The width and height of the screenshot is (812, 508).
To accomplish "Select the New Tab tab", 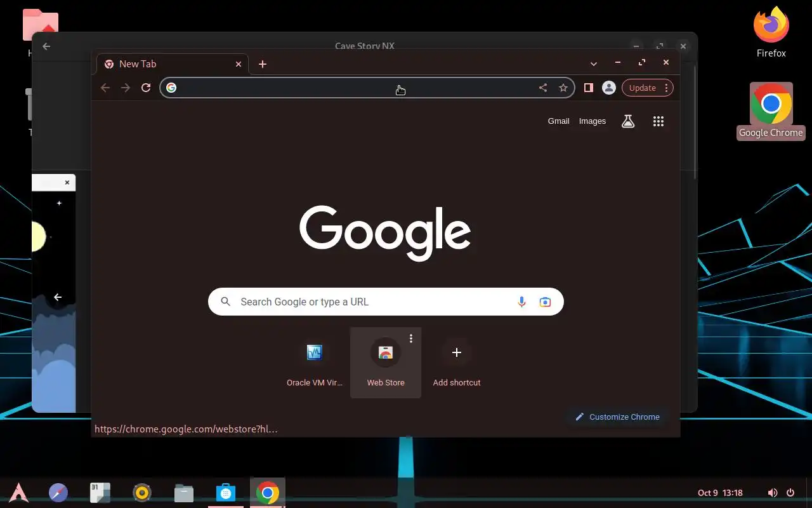I will tap(171, 63).
